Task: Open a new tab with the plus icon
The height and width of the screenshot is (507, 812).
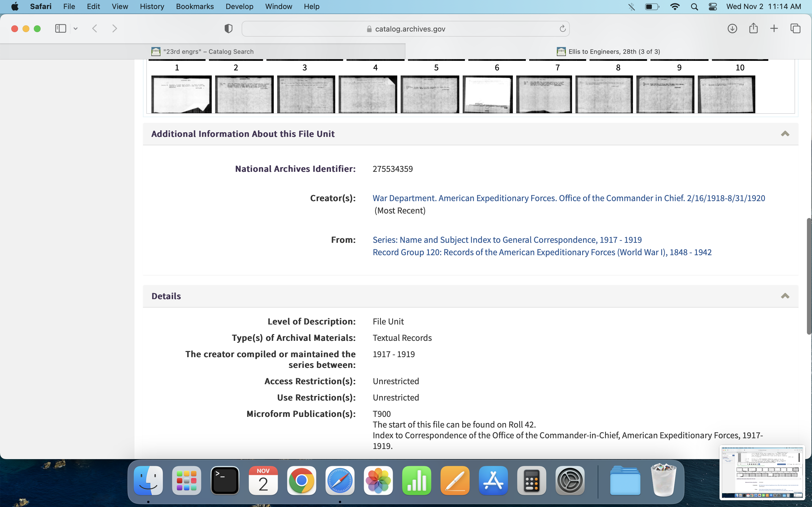Action: pyautogui.click(x=774, y=28)
